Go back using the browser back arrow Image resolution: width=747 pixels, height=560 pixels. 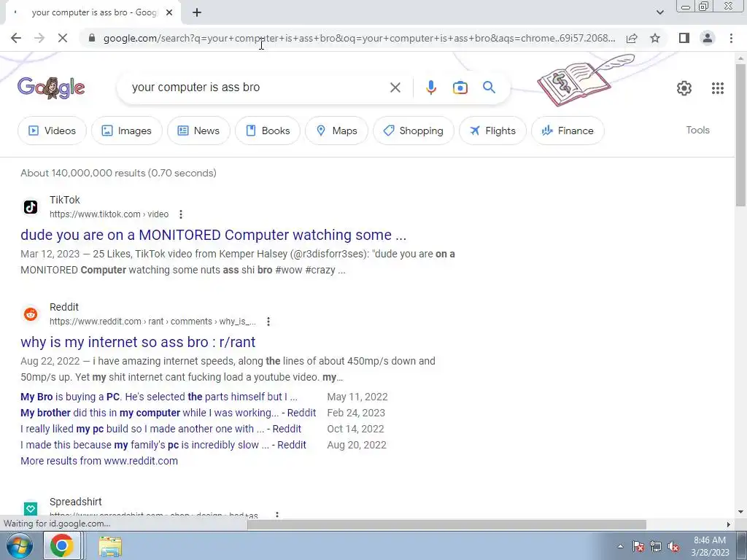(x=16, y=38)
